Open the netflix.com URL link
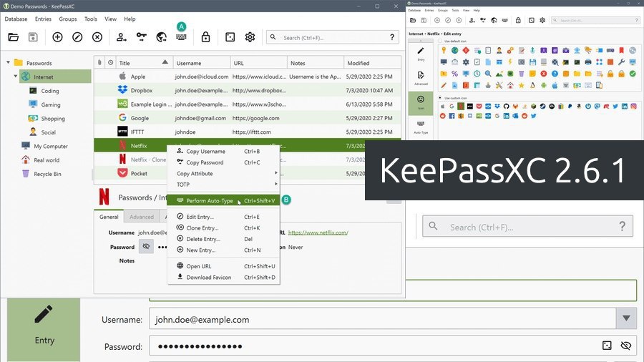The width and height of the screenshot is (644, 362). tap(318, 233)
